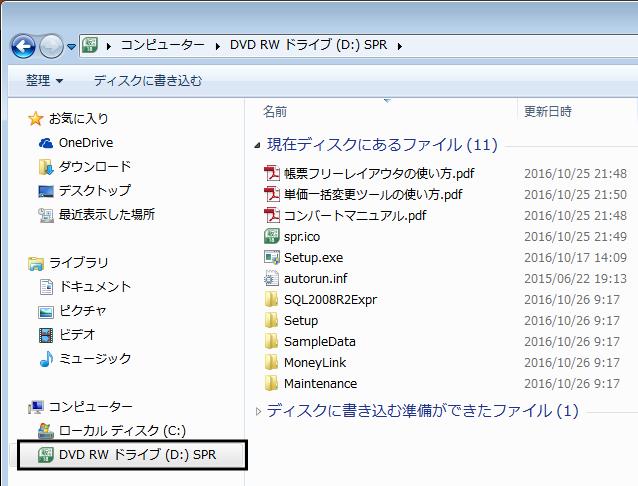The height and width of the screenshot is (486, 638).
Task: Select ディスクに書き込む準備ができたファイル (1) header
Action: pyautogui.click(x=422, y=411)
